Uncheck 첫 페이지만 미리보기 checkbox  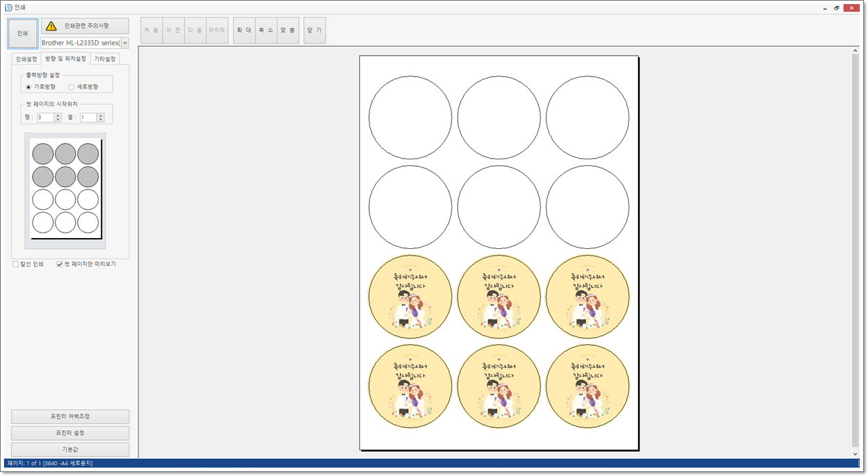tap(60, 264)
